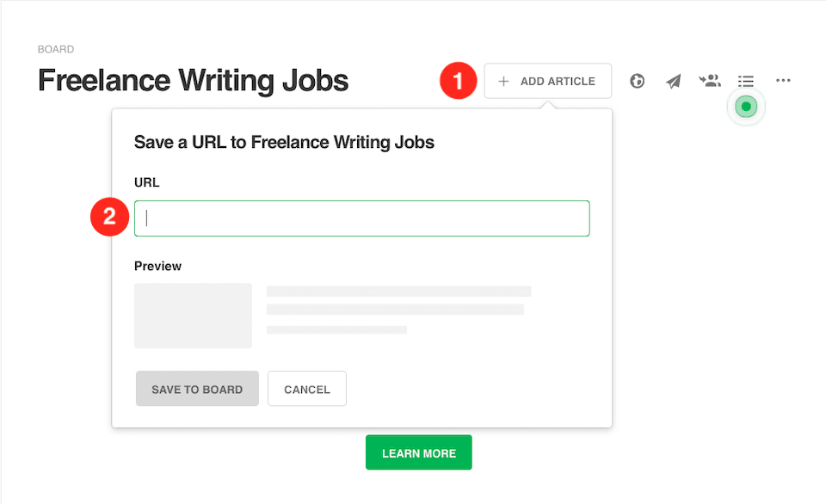Image resolution: width=826 pixels, height=504 pixels.
Task: Share the board via paper plane icon
Action: pyautogui.click(x=673, y=80)
